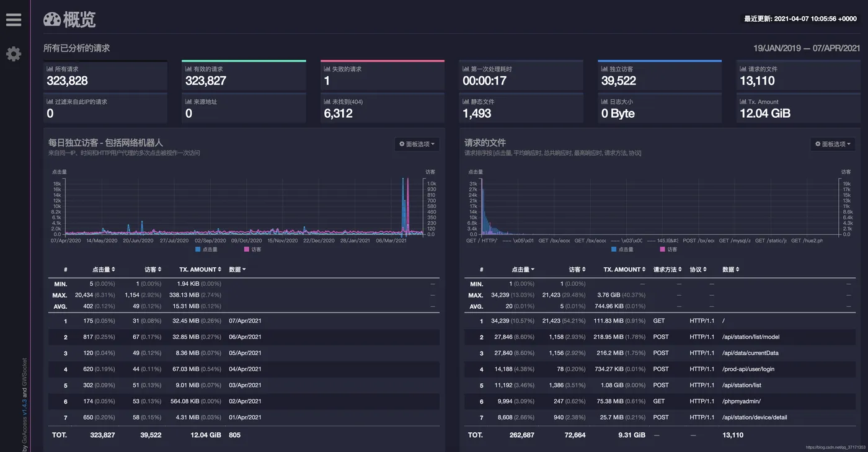Click the 12.04 GiB Tx. Amount card value
868x452 pixels.
(765, 113)
